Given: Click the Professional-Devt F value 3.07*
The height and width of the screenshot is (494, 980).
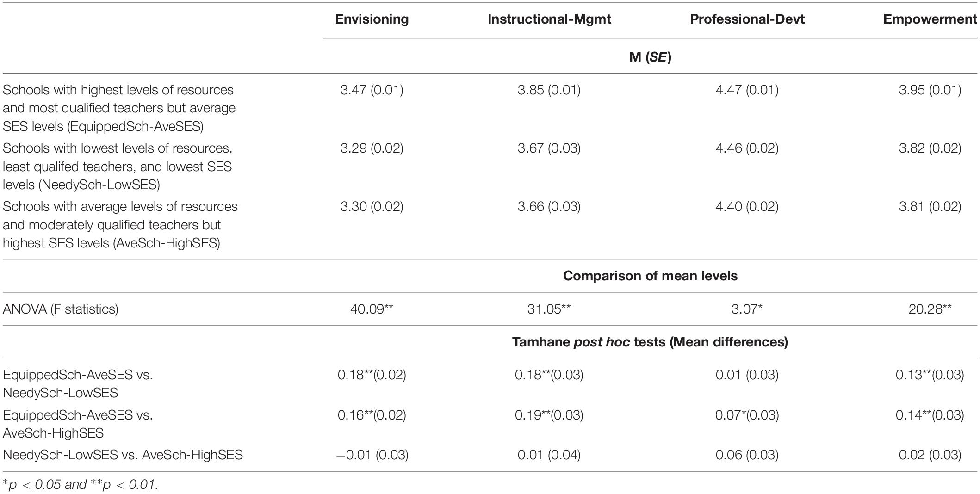Looking at the screenshot, I should click(747, 309).
